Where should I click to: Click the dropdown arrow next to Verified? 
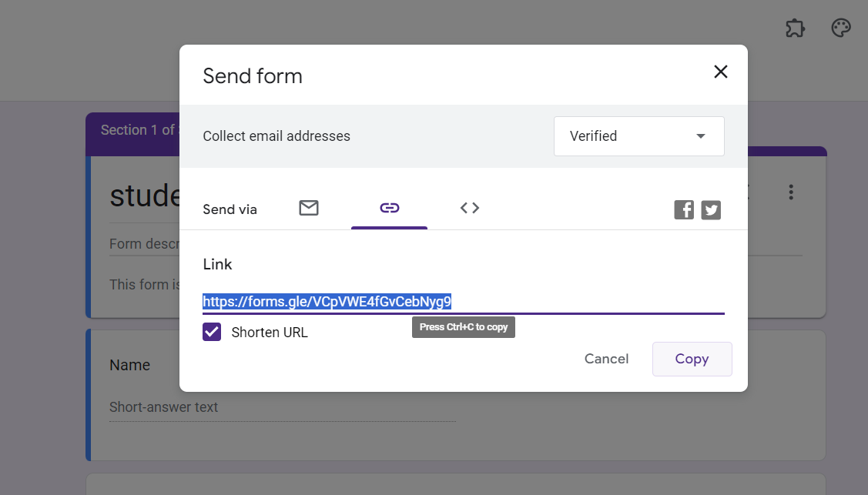701,136
